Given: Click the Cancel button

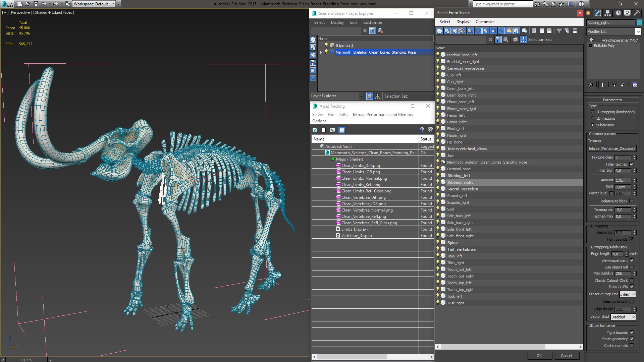Looking at the screenshot, I should [x=566, y=356].
